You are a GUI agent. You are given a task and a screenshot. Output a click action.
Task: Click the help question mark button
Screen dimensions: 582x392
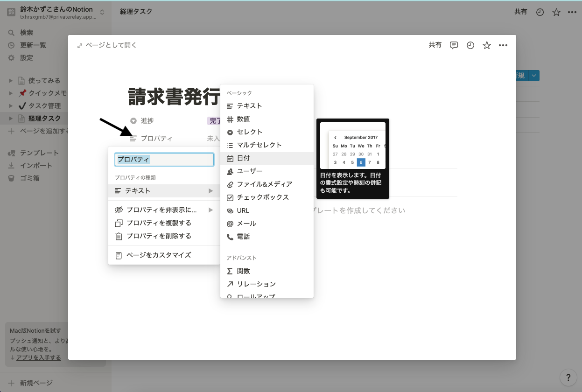click(x=568, y=377)
